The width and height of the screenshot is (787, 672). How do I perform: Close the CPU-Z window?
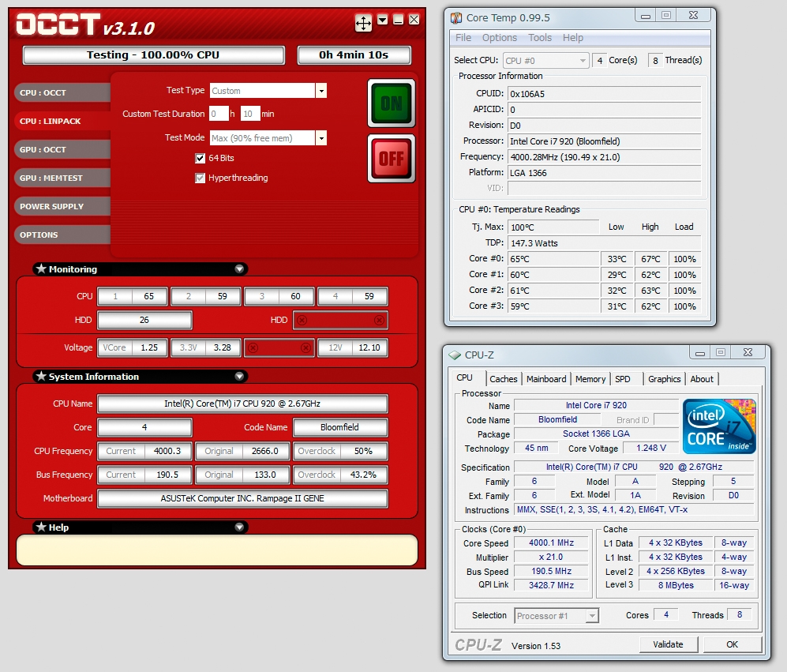click(x=748, y=352)
